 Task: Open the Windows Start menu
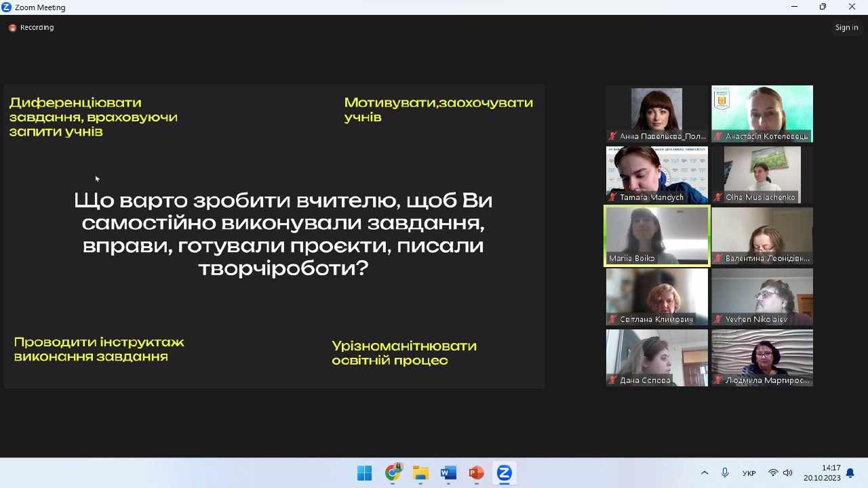pyautogui.click(x=364, y=473)
